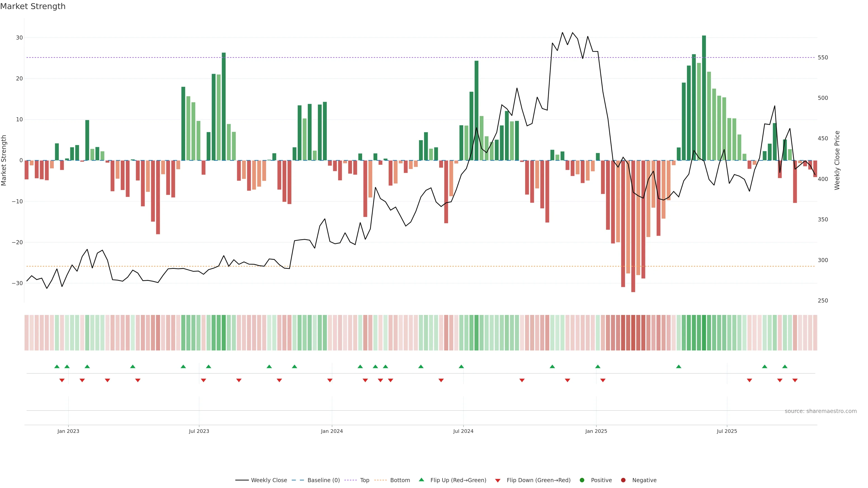
Task: Click the last red Flip Down marker on the right
Action: tap(795, 380)
